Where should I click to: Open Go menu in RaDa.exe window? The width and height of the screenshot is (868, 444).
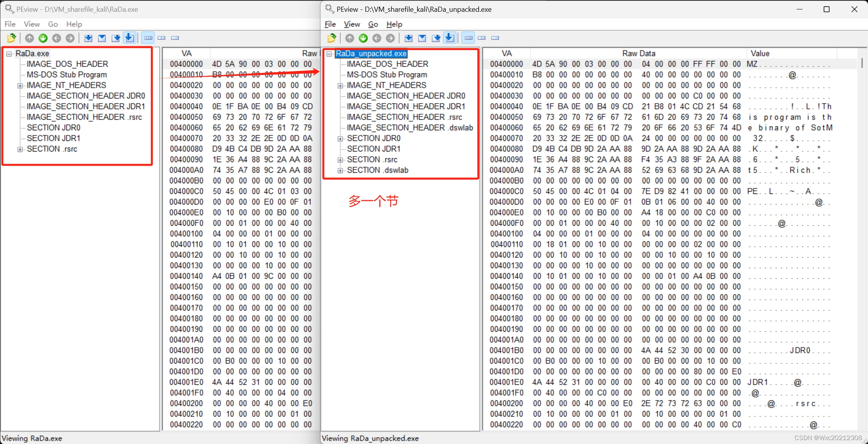pos(53,24)
